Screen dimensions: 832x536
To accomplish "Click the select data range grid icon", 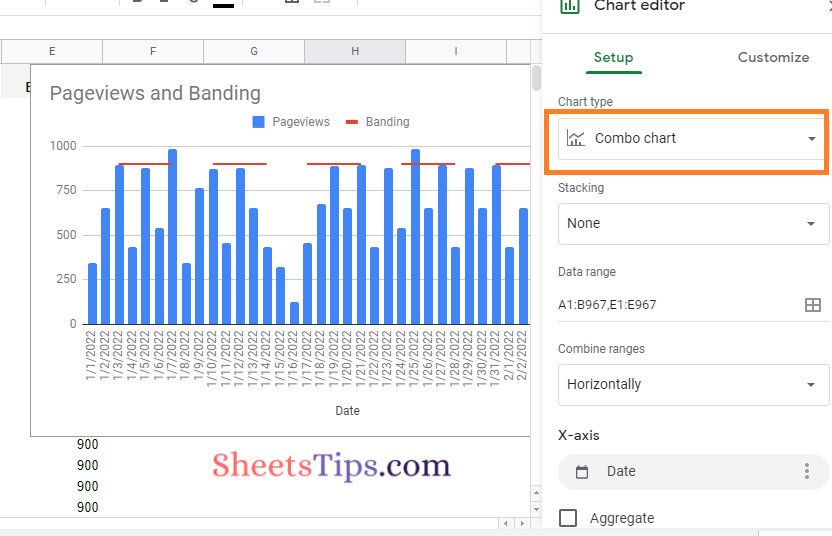I will 813,305.
